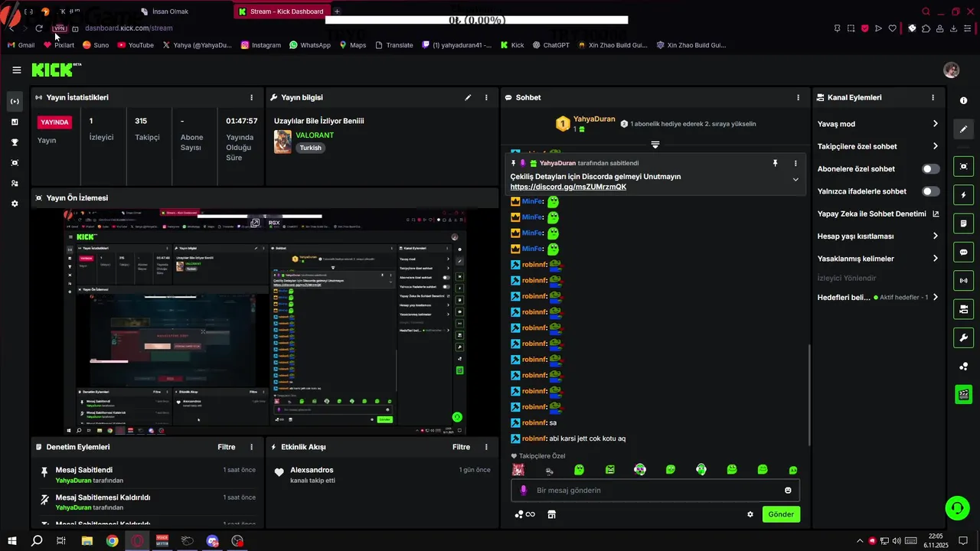Viewport: 980px width, 551px height.
Task: Expand Hedefleri belirle row
Action: click(877, 297)
